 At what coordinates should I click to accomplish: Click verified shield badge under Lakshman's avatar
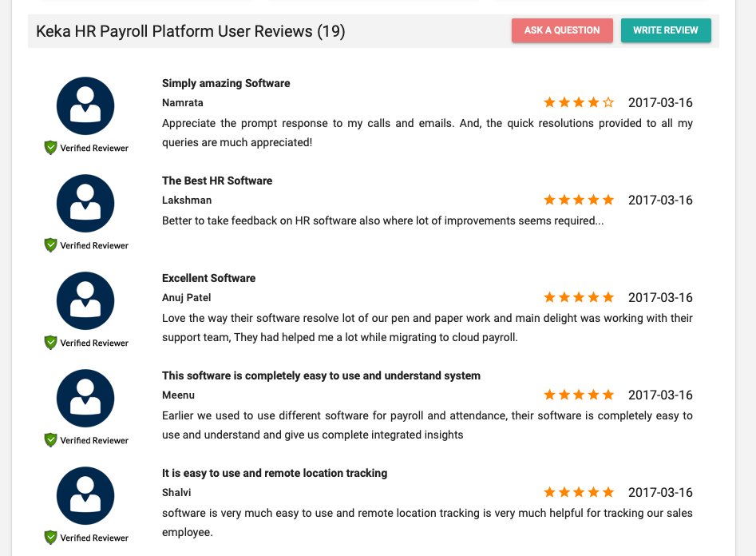[x=51, y=244]
